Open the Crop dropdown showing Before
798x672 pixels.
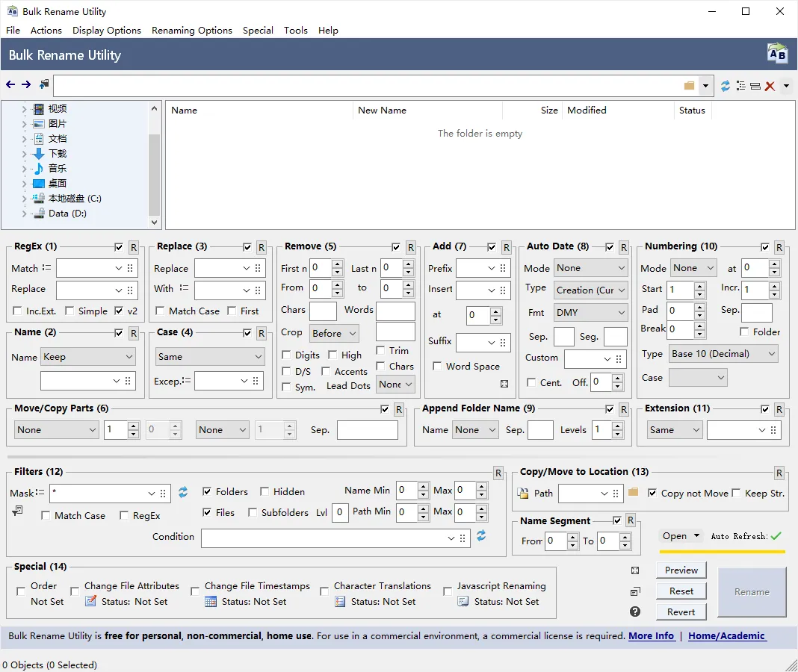click(x=334, y=333)
